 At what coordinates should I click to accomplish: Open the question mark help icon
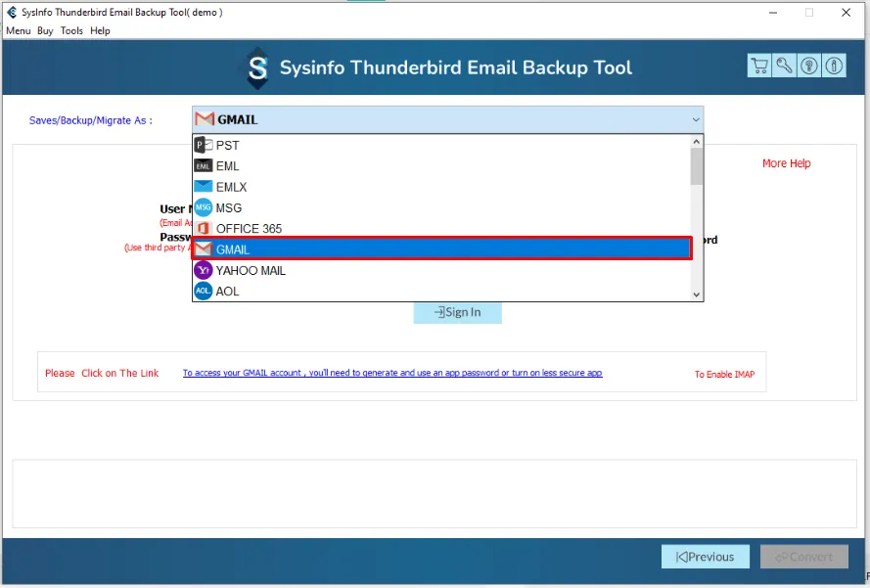809,66
